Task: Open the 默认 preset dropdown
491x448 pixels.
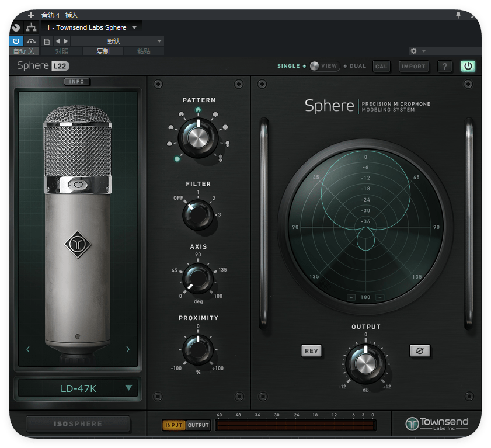Action: [x=117, y=41]
